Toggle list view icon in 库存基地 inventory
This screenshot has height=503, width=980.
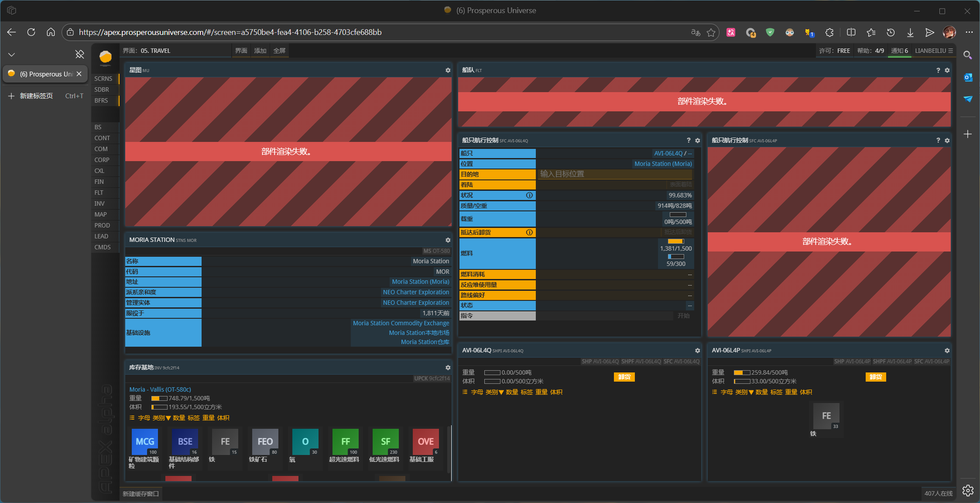[132, 418]
